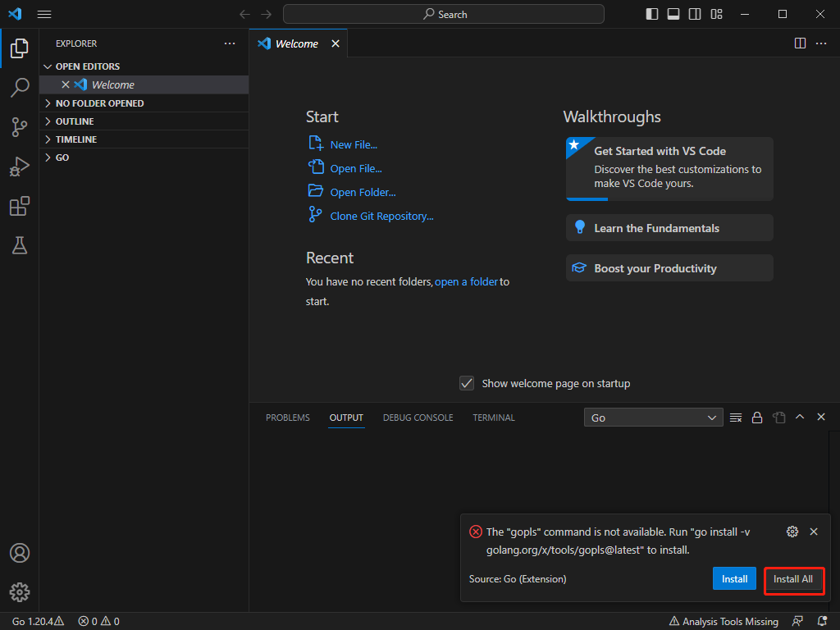This screenshot has height=630, width=840.
Task: Open the Customize Layout icon
Action: coord(717,14)
